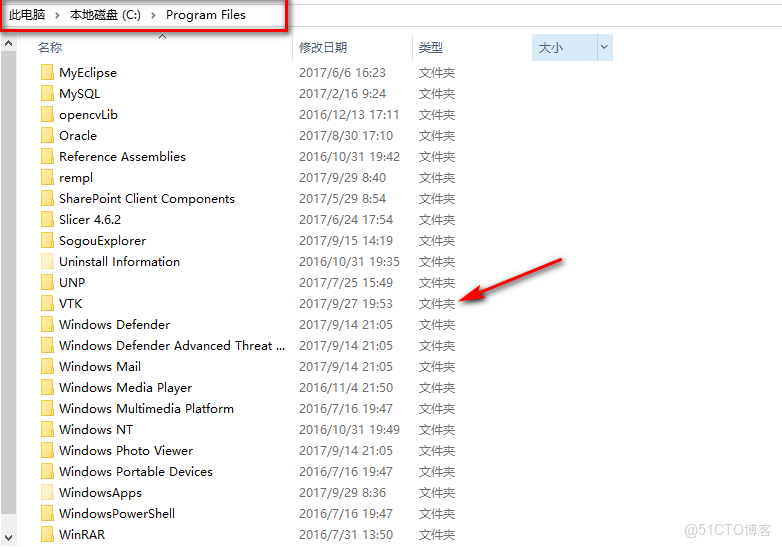This screenshot has height=547, width=782.
Task: Select Windows Defender Advanced Threat folder name
Action: pos(172,345)
